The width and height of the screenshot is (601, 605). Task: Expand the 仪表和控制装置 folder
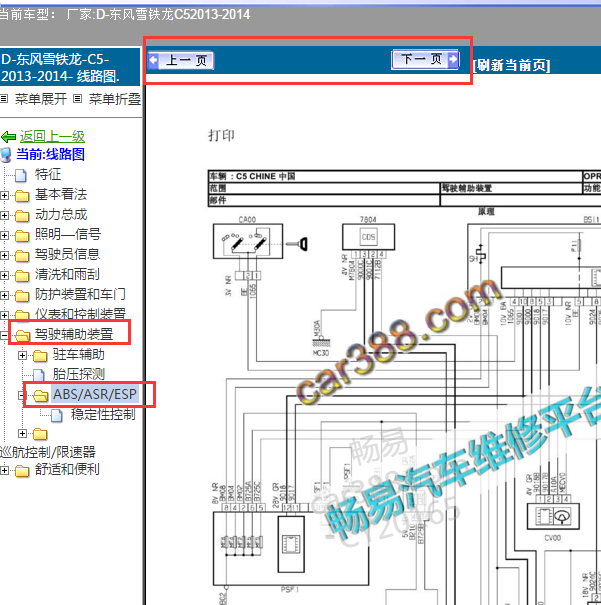[4, 315]
